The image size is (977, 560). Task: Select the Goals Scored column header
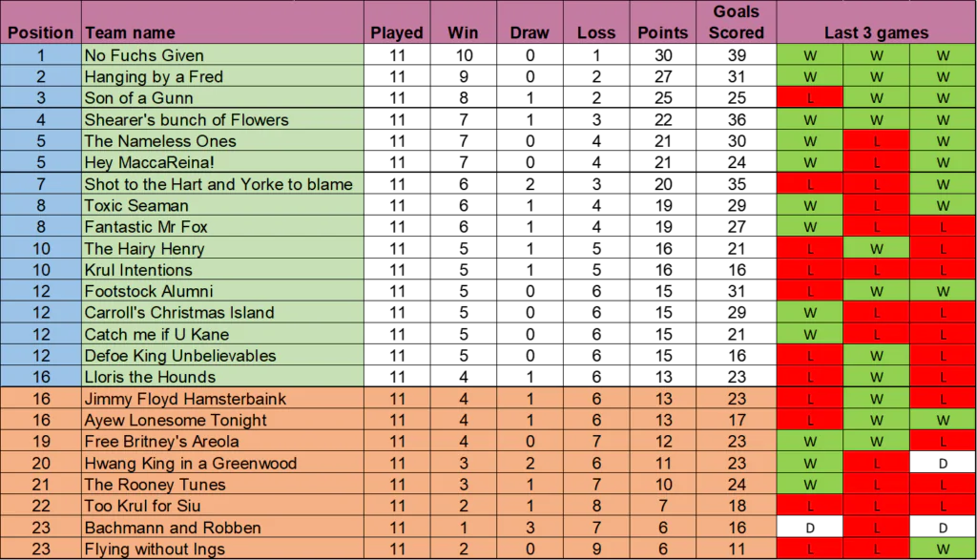(736, 22)
